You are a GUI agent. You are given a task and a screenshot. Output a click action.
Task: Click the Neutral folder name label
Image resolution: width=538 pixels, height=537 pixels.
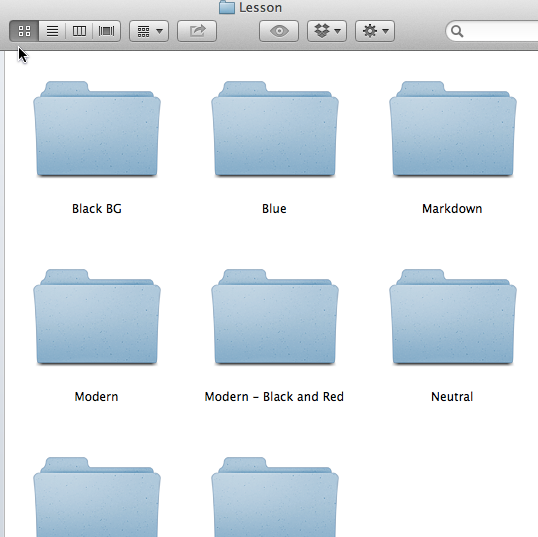pos(452,397)
